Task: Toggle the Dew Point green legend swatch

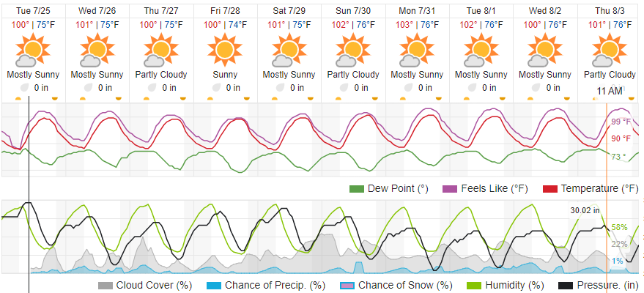Action: (357, 189)
